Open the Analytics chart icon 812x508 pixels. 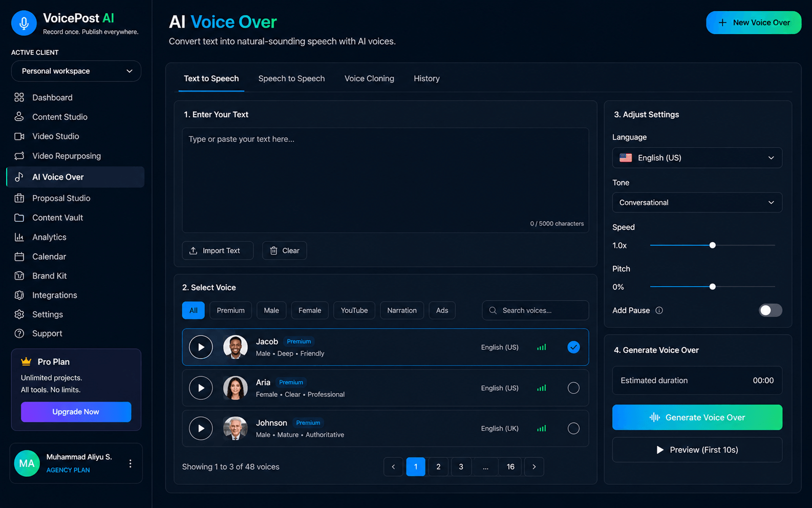point(19,237)
